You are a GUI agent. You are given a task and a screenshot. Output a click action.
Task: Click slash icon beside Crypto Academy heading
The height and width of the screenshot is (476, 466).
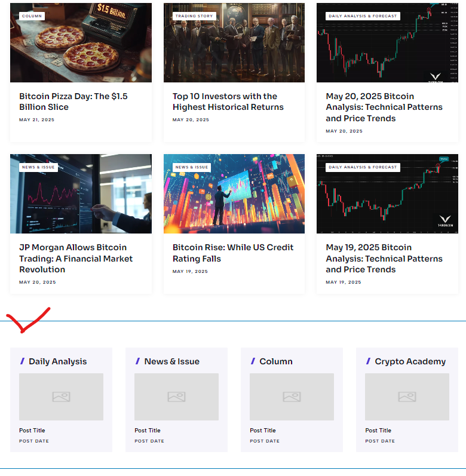(x=368, y=361)
